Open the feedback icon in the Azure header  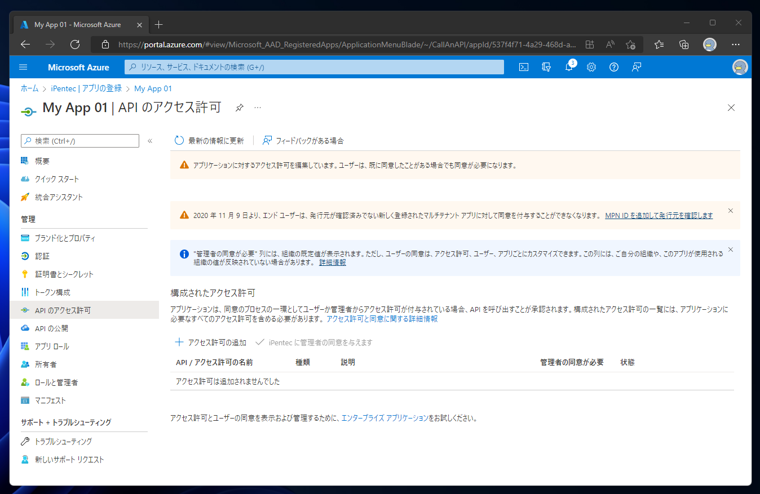click(636, 67)
